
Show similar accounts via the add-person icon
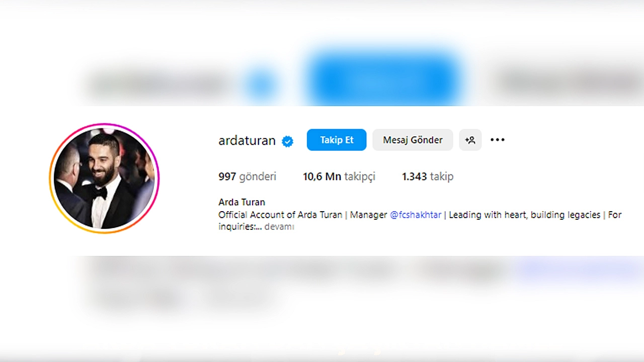click(x=470, y=140)
